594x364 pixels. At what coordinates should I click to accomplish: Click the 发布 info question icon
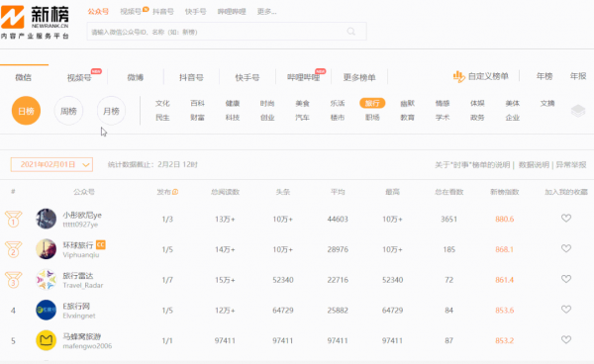(175, 192)
